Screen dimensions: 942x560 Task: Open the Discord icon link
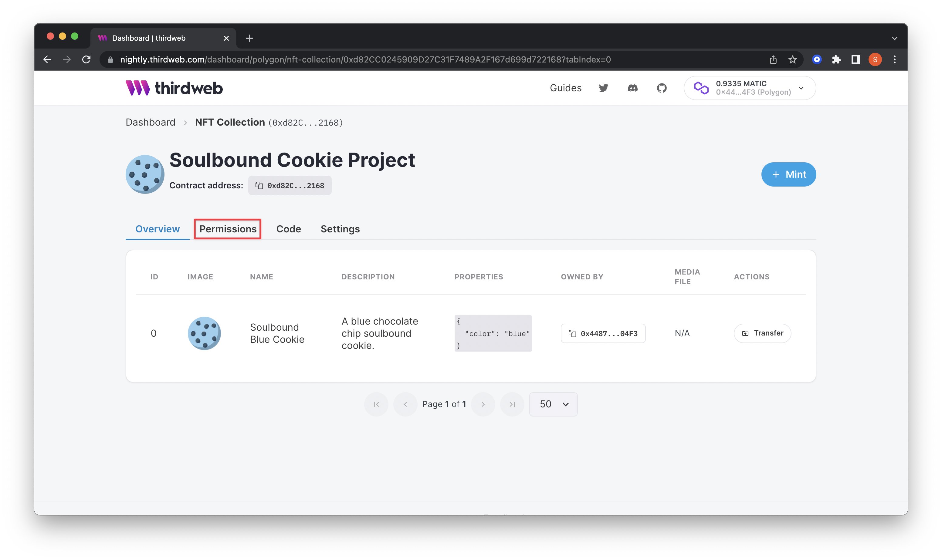(632, 88)
